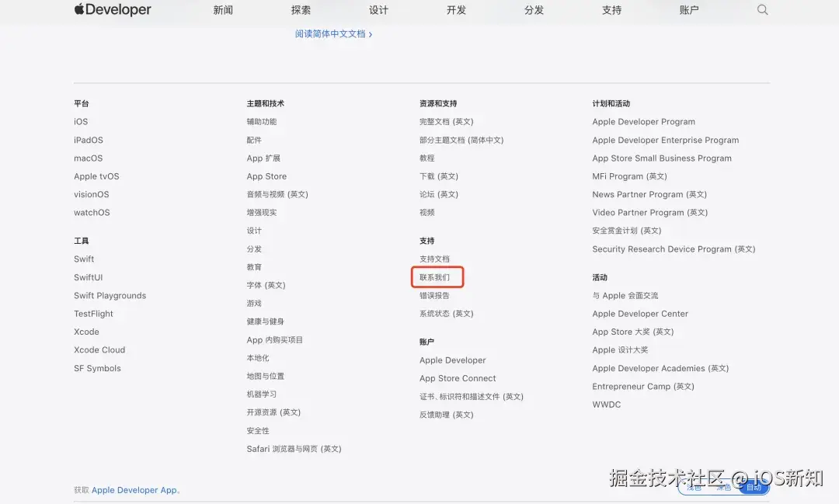Open the 辅助功能 topic link
Screen dimensions: 839x504
pos(262,121)
